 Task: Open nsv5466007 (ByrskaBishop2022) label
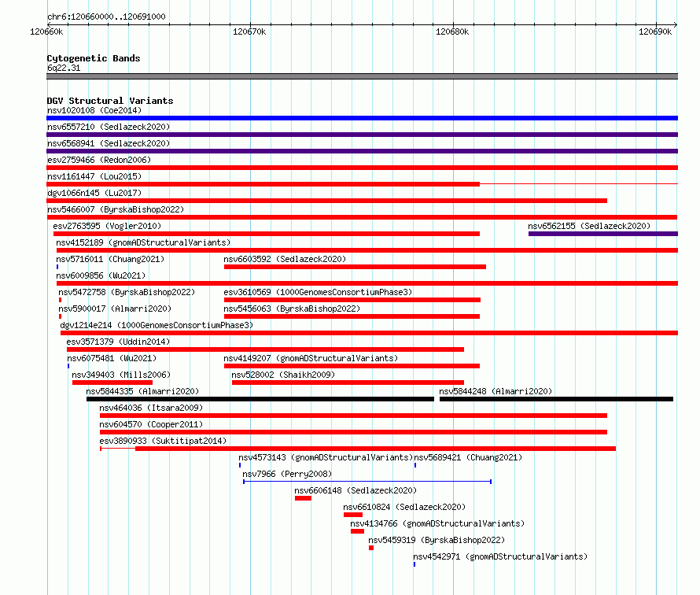pos(116,209)
